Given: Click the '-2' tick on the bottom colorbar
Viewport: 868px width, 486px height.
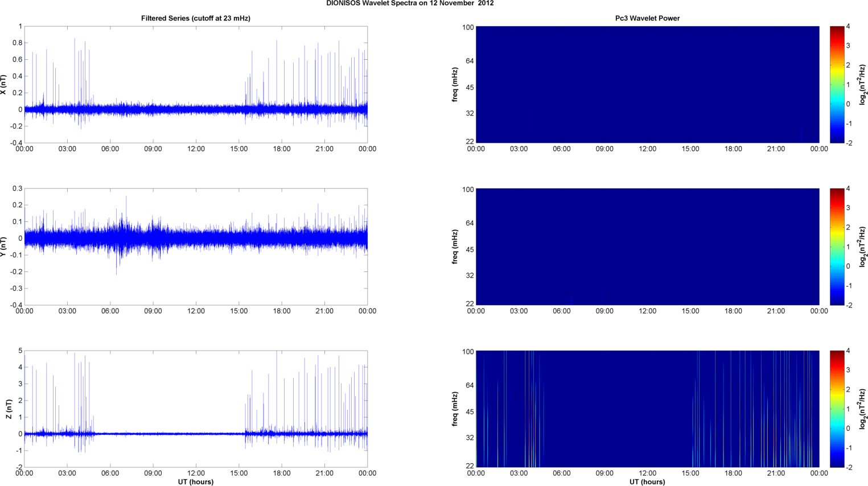Looking at the screenshot, I should [x=849, y=467].
